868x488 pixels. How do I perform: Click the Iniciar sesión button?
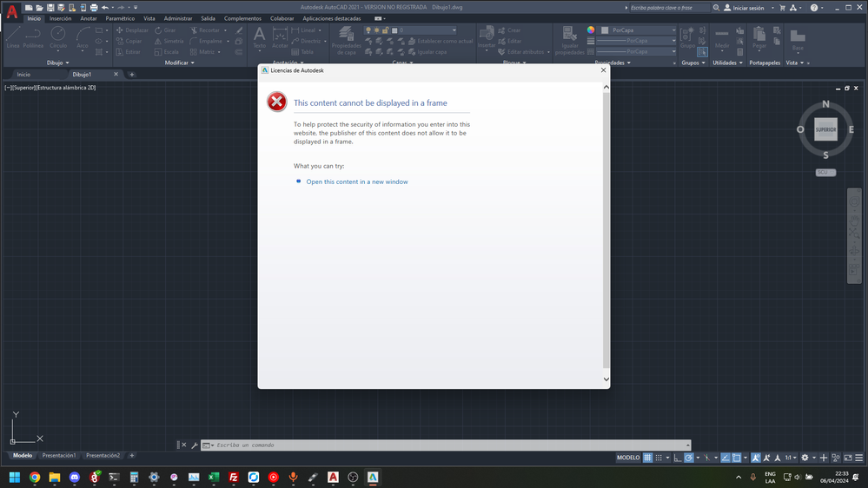pyautogui.click(x=744, y=8)
